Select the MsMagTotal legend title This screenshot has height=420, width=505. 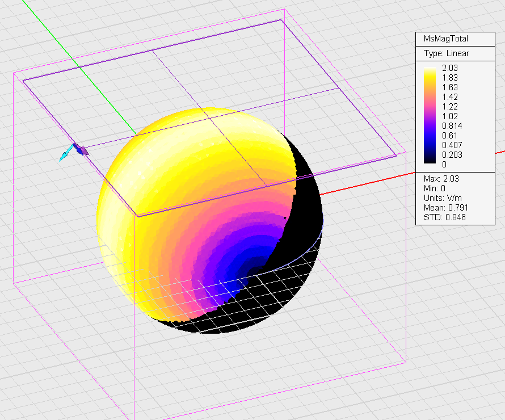click(446, 39)
